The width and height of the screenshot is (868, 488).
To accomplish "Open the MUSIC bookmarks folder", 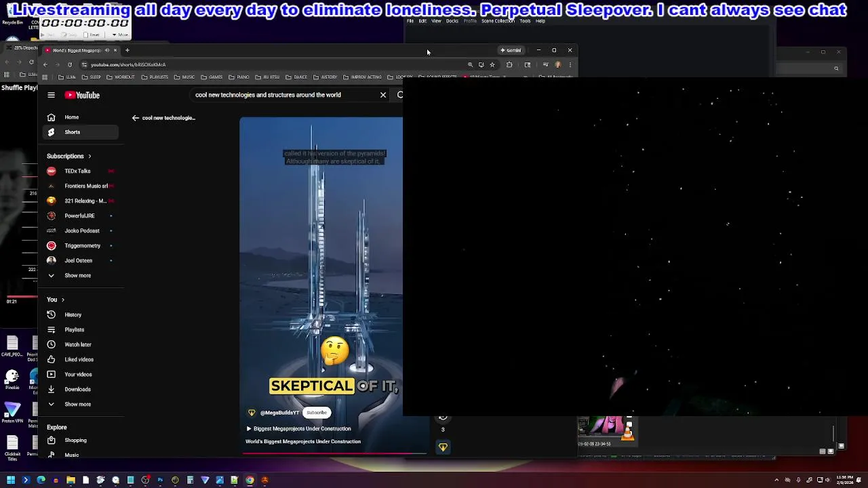I will click(x=184, y=77).
